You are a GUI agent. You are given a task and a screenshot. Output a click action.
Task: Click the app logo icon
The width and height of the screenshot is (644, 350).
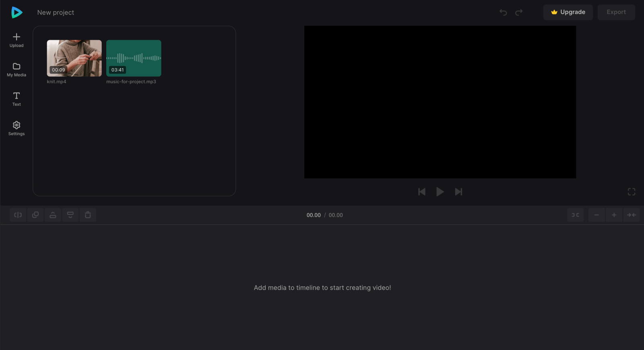point(17,12)
